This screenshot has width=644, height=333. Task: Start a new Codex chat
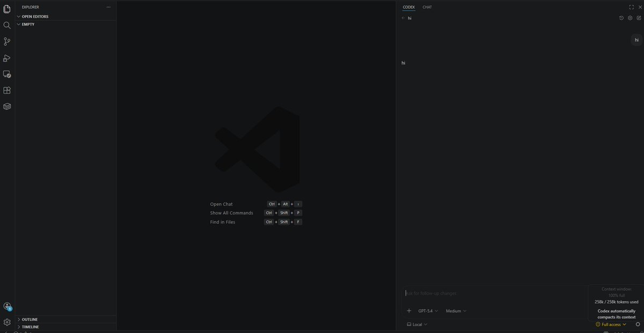point(639,18)
